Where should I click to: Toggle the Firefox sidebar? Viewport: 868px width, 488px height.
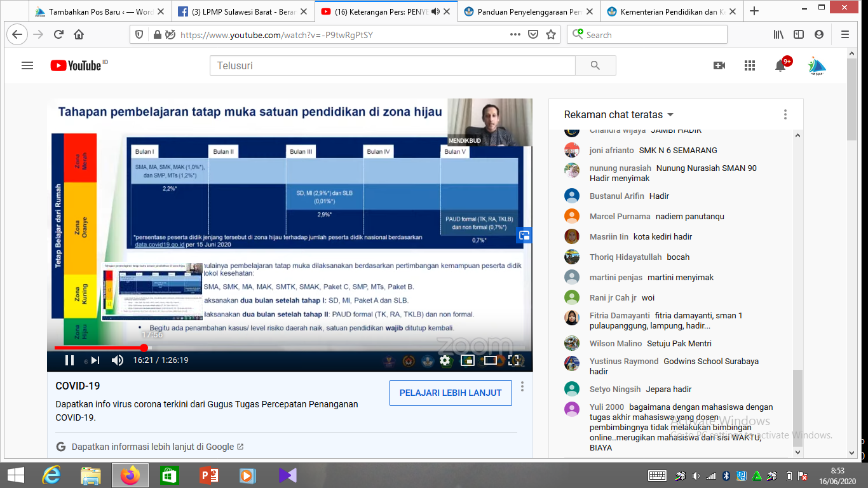[799, 35]
